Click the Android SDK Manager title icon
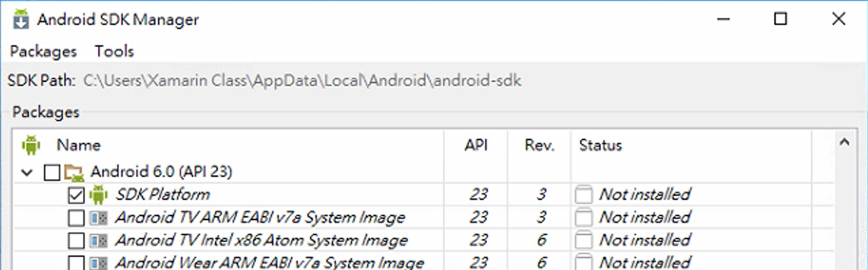Screen dimensions: 868x270 [22, 19]
